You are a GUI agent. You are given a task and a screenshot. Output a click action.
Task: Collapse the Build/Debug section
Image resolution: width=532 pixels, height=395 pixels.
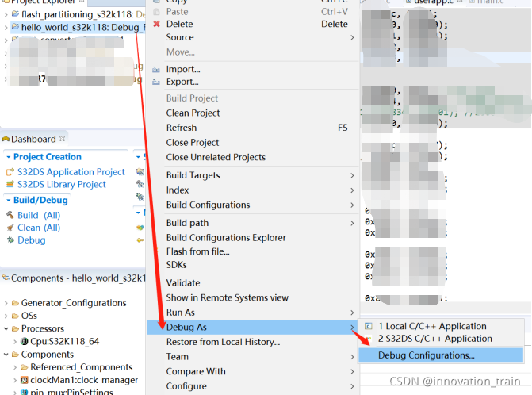coord(9,201)
